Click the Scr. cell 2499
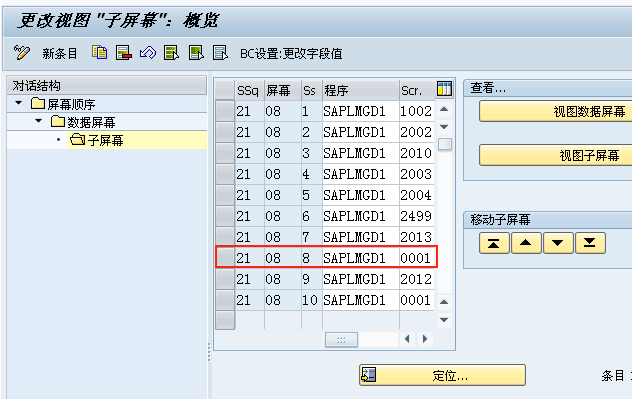 [x=417, y=216]
